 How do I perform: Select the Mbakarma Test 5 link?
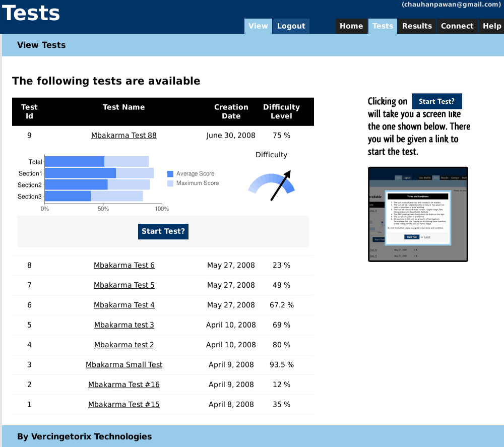[124, 285]
